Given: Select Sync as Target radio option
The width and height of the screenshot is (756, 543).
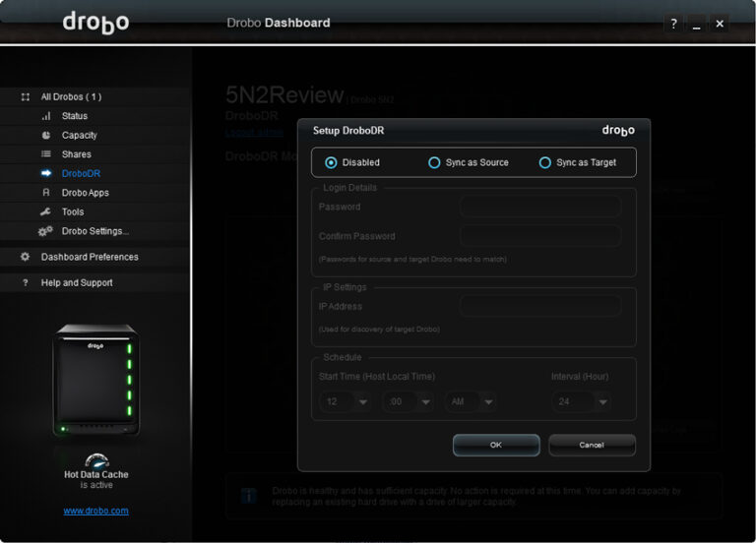Looking at the screenshot, I should (544, 163).
